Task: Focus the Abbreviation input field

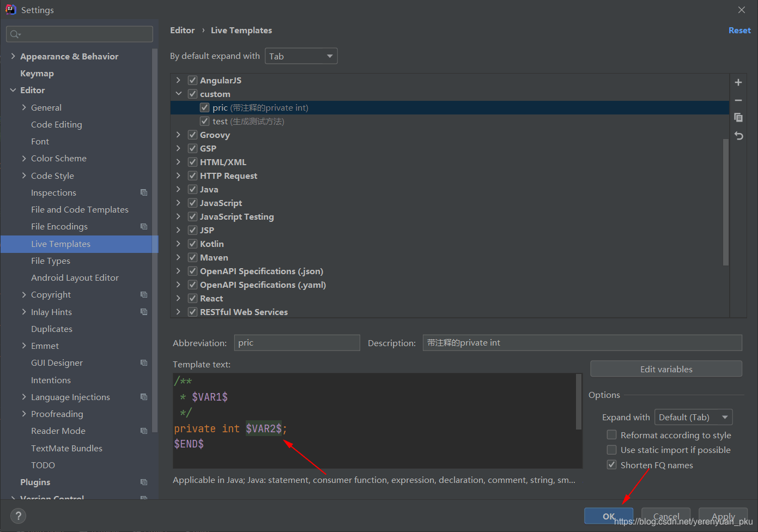Action: click(297, 342)
